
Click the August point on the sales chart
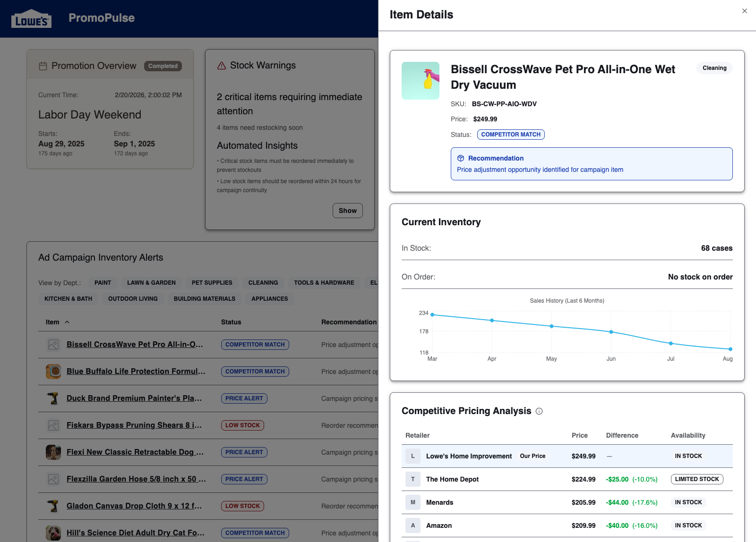pos(730,349)
